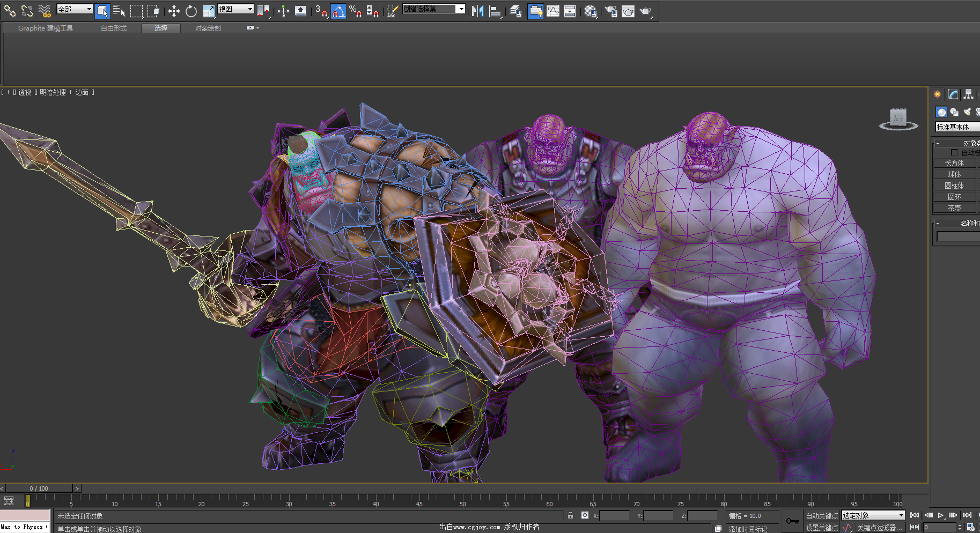Activate the Select Object tool

click(102, 11)
